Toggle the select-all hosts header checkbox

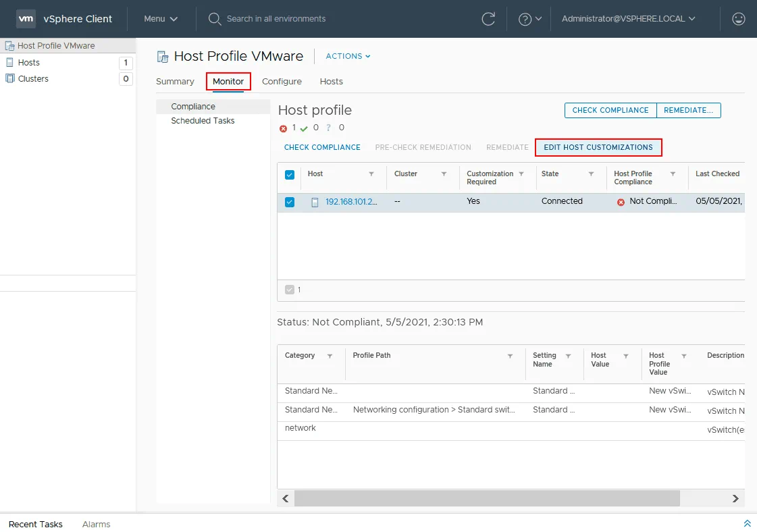click(x=290, y=175)
